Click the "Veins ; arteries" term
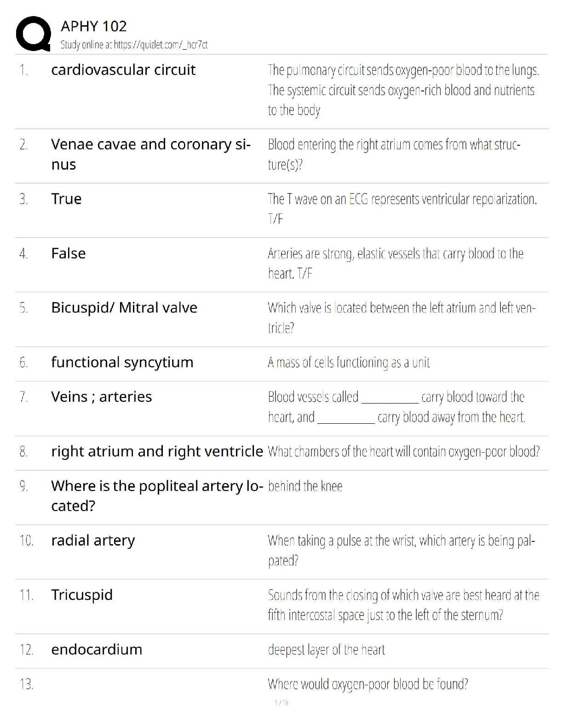The width and height of the screenshot is (563, 728). pos(101,397)
